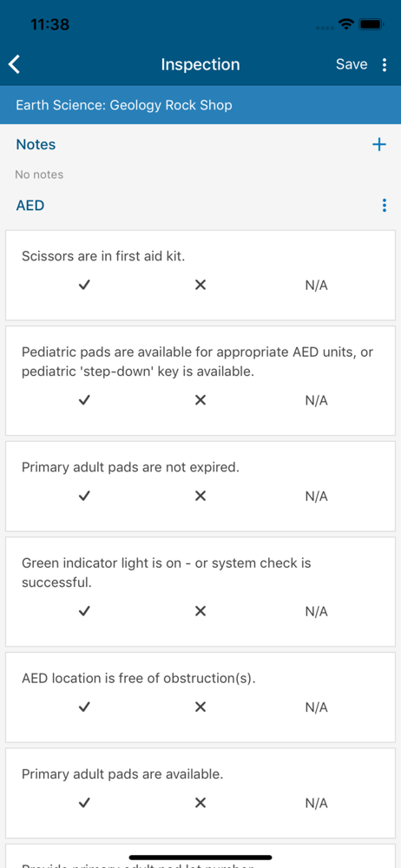Tap the Earth Science: Geology Rock Shop banner
Screen dimensions: 401x868
[200, 105]
